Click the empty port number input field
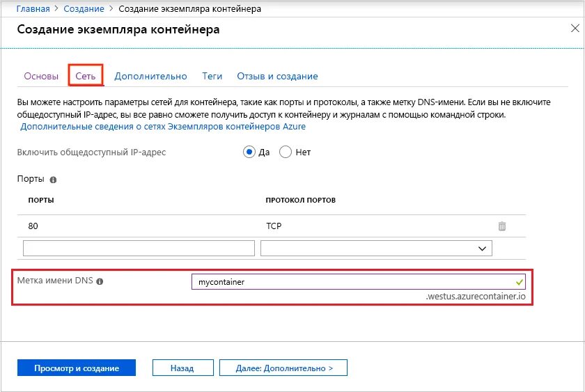The height and width of the screenshot is (392, 585). (x=139, y=249)
